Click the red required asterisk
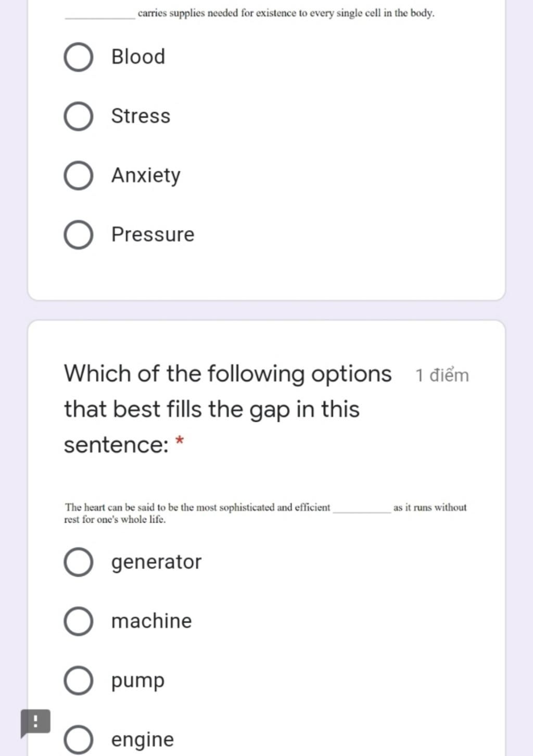The width and height of the screenshot is (533, 756). [180, 442]
